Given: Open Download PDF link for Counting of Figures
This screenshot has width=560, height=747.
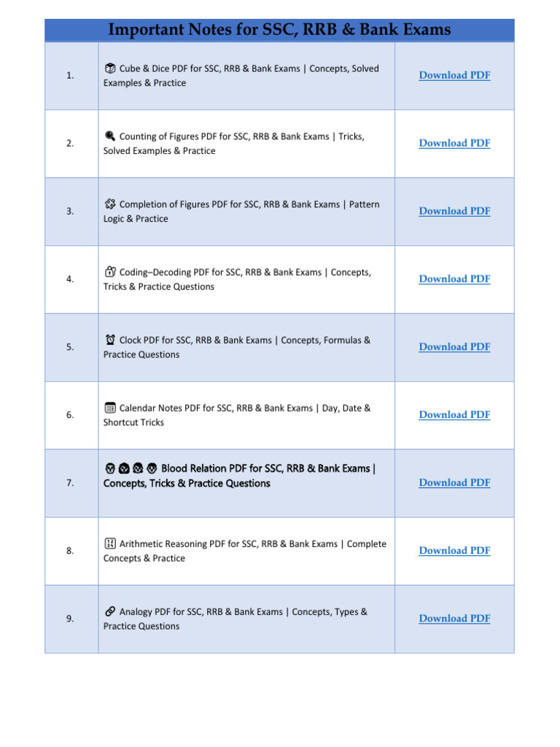Looking at the screenshot, I should (x=454, y=143).
